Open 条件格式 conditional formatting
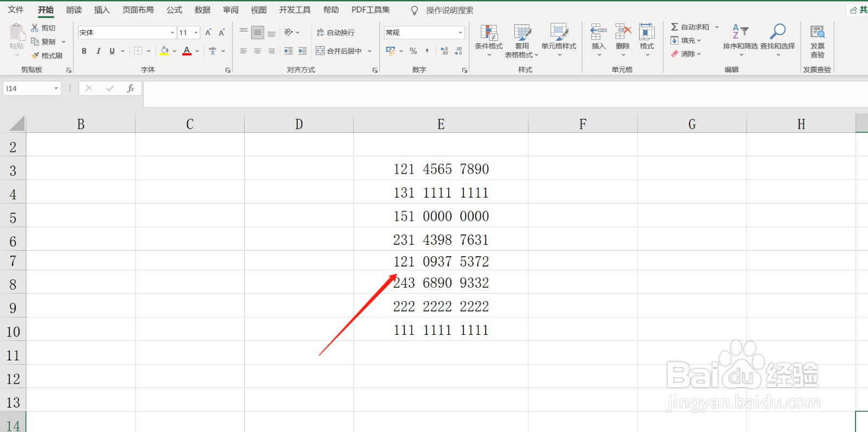The width and height of the screenshot is (868, 432). coord(489,41)
